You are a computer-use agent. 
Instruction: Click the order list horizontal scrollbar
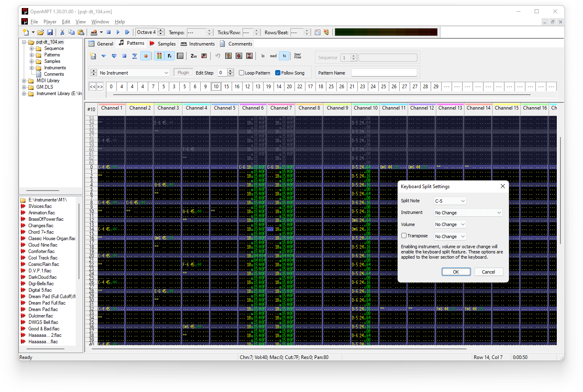click(x=322, y=95)
